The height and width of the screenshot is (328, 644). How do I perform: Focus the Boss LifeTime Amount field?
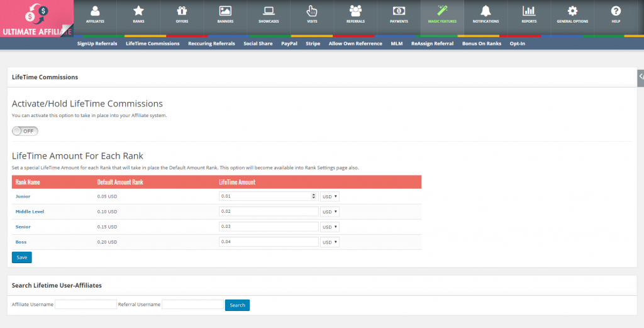pos(269,242)
